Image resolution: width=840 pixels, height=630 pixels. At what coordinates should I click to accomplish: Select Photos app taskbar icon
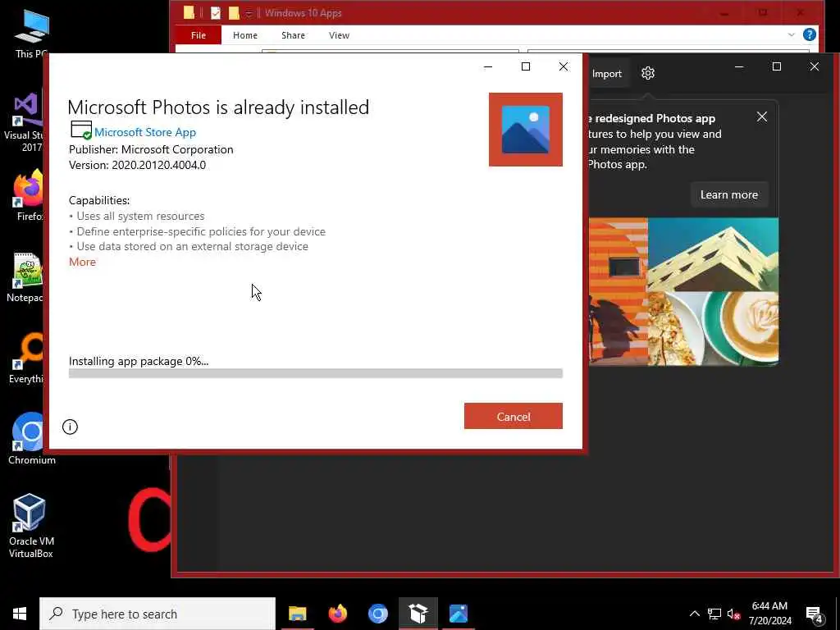coord(459,614)
